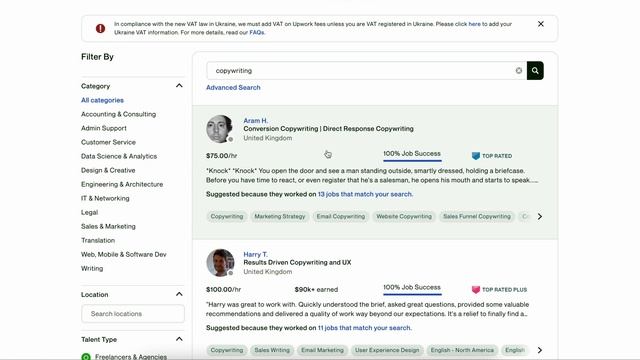The image size is (640, 360).
Task: Open Aram H. profile name link
Action: (256, 121)
